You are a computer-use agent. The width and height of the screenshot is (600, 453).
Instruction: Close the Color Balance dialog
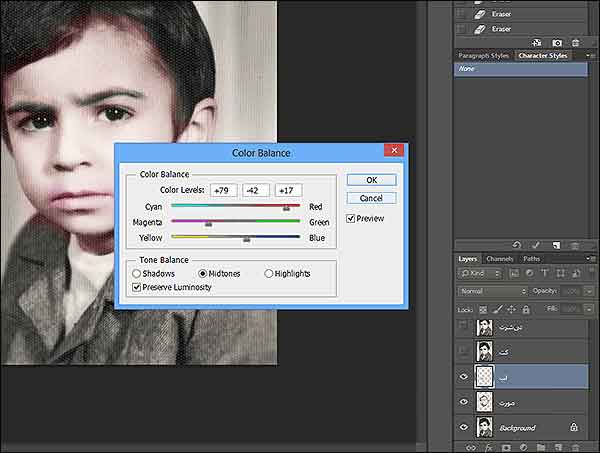pos(394,150)
